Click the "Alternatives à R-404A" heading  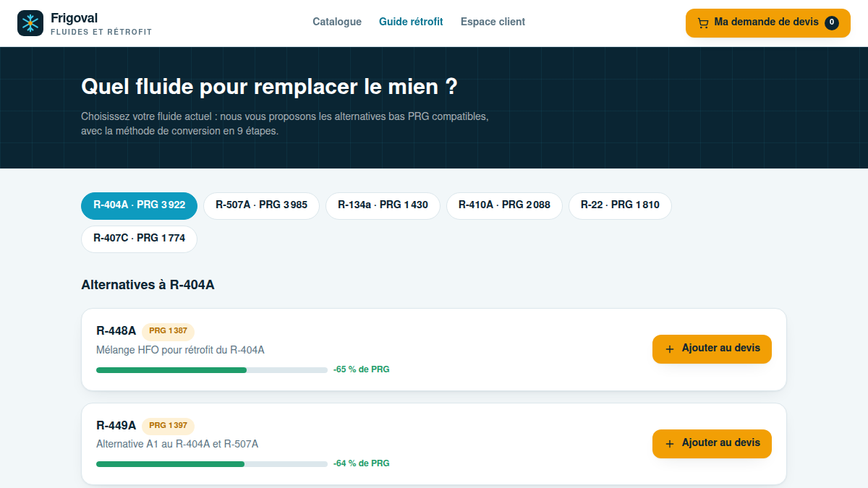click(148, 285)
